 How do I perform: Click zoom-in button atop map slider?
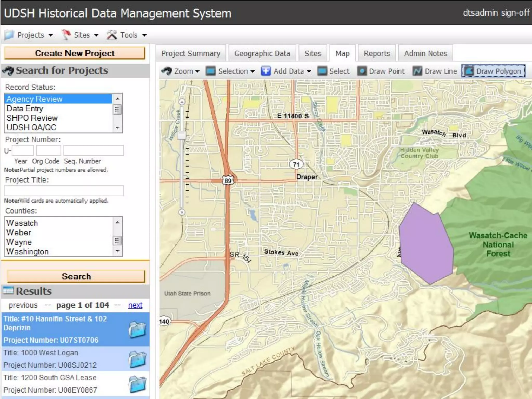(x=182, y=102)
